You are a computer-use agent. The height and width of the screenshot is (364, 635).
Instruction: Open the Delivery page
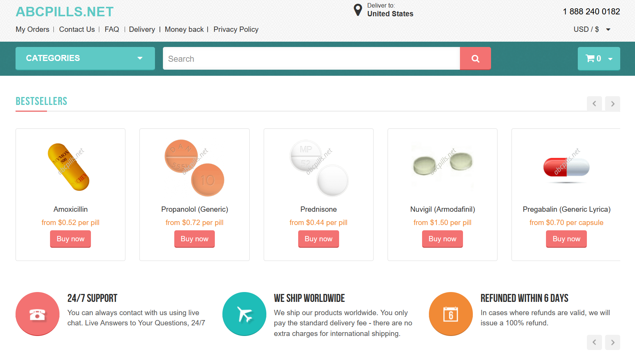coord(142,30)
